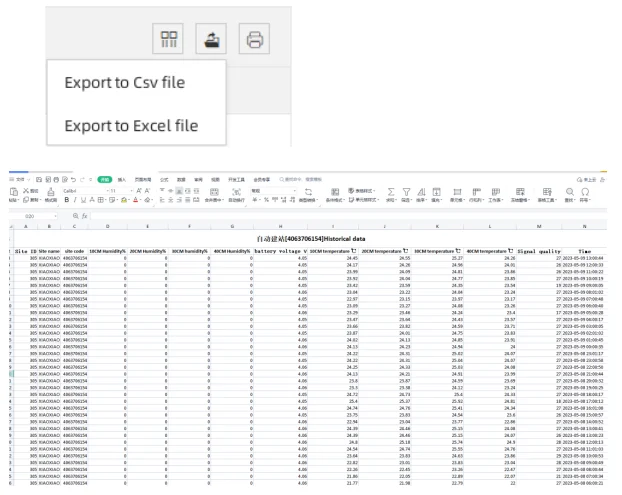
Task: Open the cell borders dropdown
Action: [x=102, y=200]
